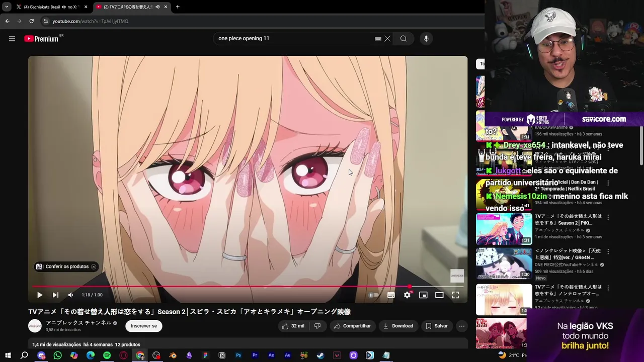Open the Compartilhar share dialog
The width and height of the screenshot is (644, 362).
tap(352, 326)
